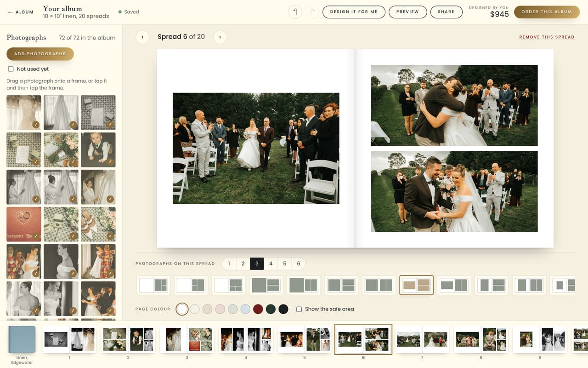Go to the previous spread with the chevron
This screenshot has width=588, height=368.
(142, 37)
